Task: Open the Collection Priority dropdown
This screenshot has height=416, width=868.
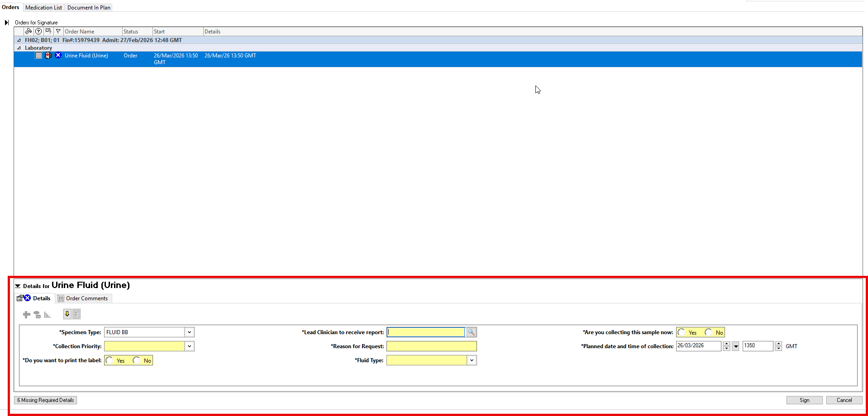Action: tap(189, 346)
